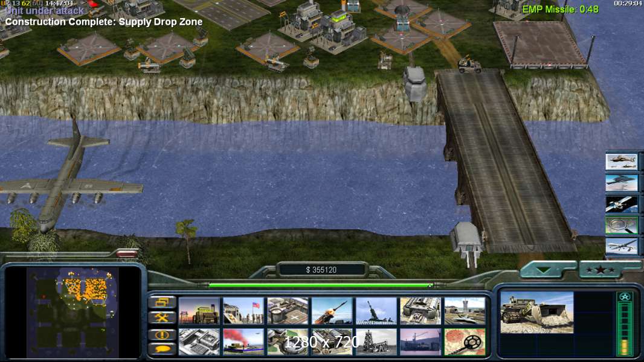The height and width of the screenshot is (362, 644).
Task: Select the Supply Center build icon
Action: [288, 311]
